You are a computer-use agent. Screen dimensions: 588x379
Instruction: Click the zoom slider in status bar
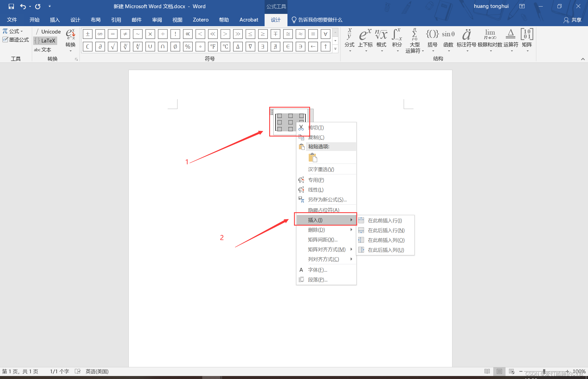(x=544, y=371)
